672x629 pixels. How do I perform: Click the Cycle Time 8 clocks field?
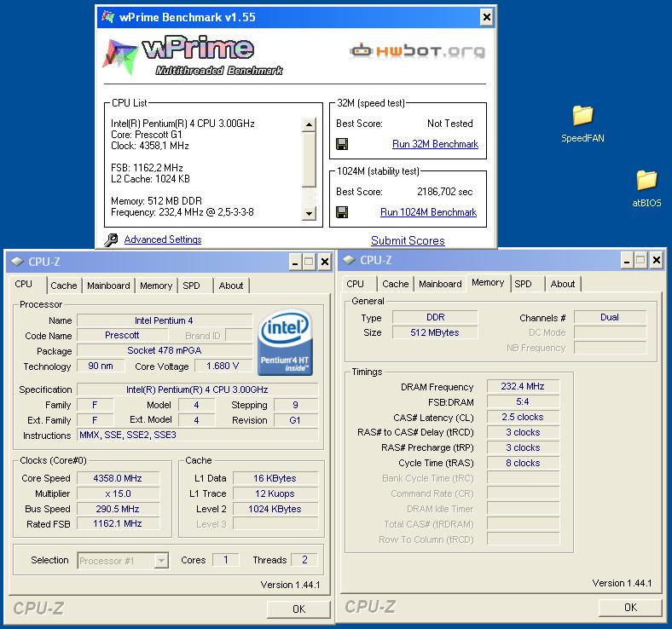[523, 464]
